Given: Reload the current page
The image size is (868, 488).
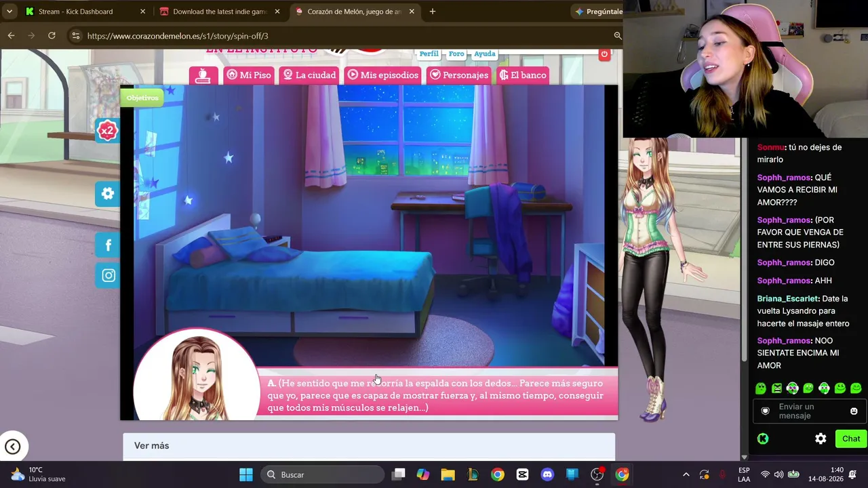Looking at the screenshot, I should pyautogui.click(x=52, y=35).
